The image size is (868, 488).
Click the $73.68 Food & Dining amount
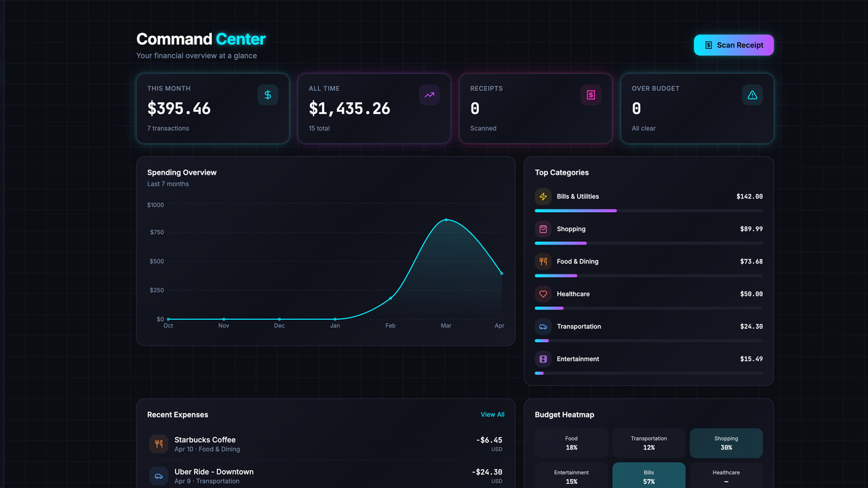(751, 262)
